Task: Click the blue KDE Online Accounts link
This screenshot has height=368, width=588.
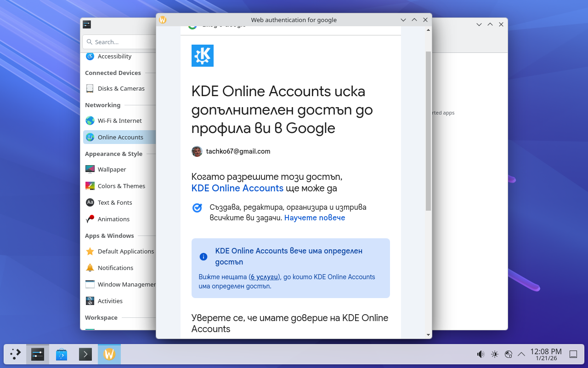Action: coord(237,188)
